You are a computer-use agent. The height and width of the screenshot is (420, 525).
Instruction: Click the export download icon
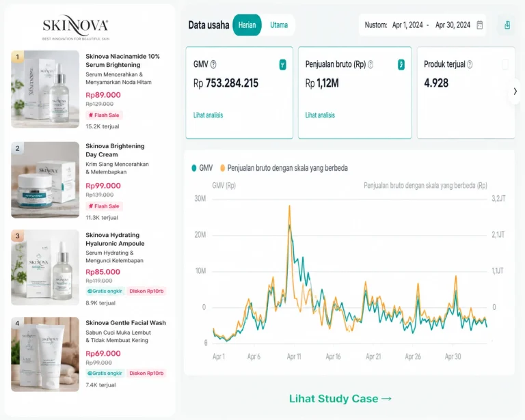coord(507,25)
